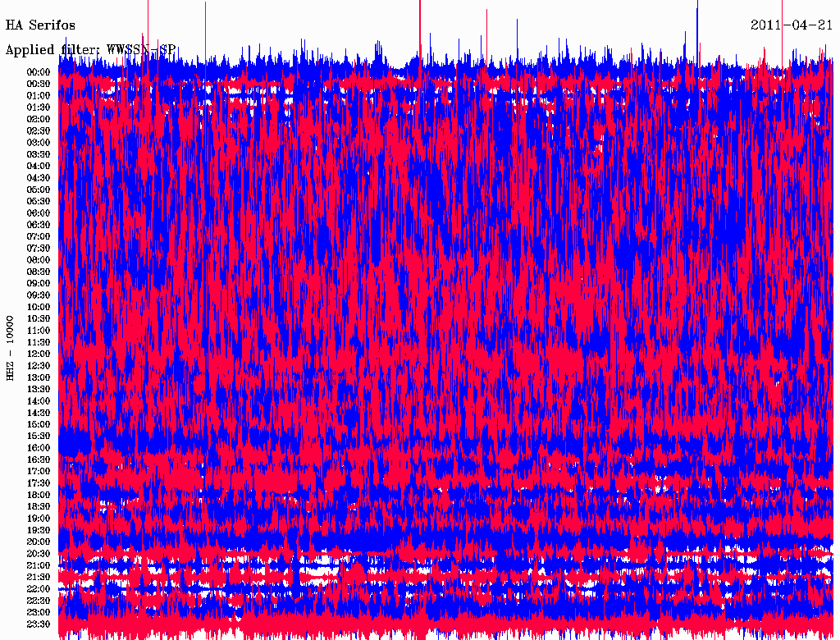This screenshot has height=640, width=840.
Task: Select the 22:30 time label
Action: tap(39, 601)
